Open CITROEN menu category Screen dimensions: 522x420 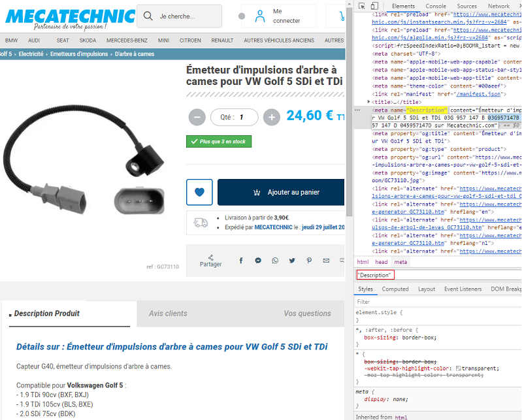[x=190, y=40]
